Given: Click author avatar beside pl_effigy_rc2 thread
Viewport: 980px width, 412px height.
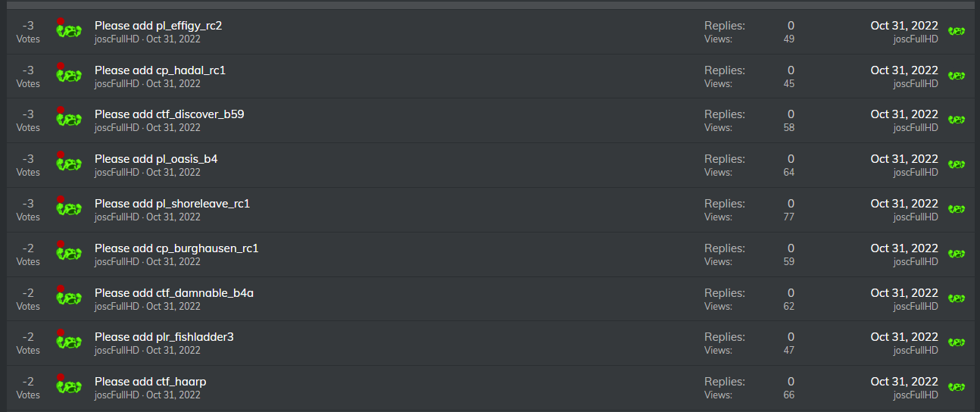Looking at the screenshot, I should 68,30.
